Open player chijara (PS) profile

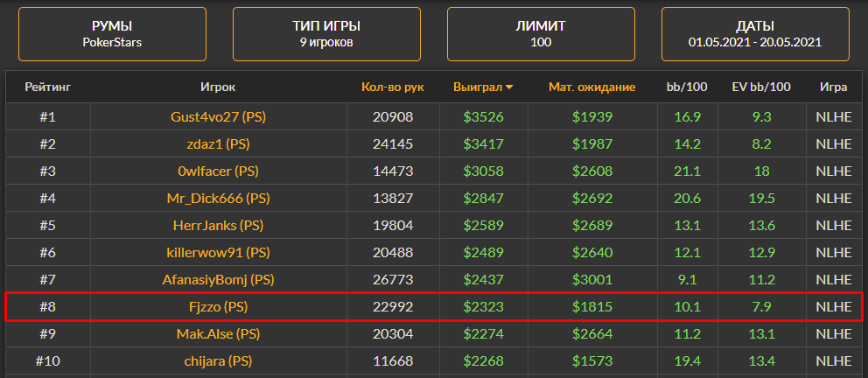[218, 360]
